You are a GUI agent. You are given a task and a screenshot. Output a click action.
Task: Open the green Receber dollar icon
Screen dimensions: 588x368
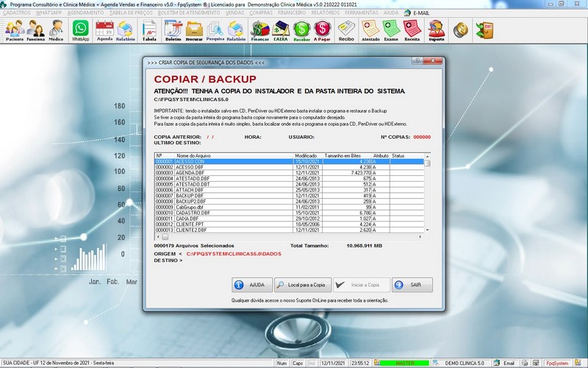301,30
